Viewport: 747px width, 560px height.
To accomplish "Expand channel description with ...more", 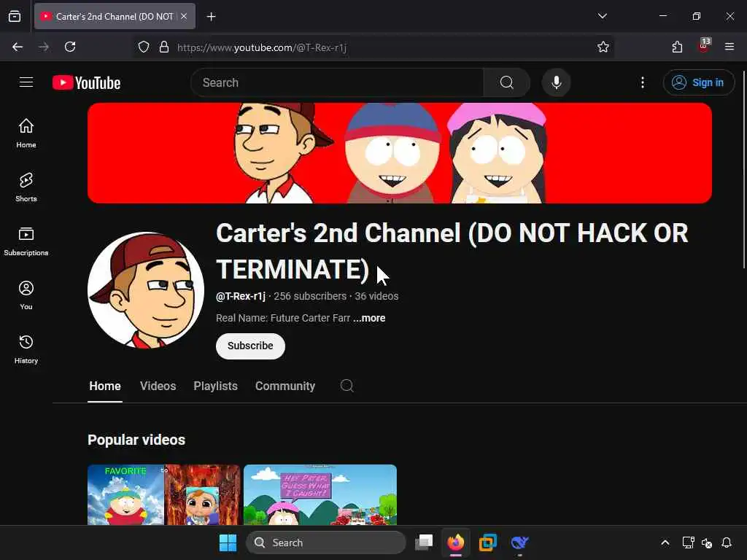I will 369,318.
